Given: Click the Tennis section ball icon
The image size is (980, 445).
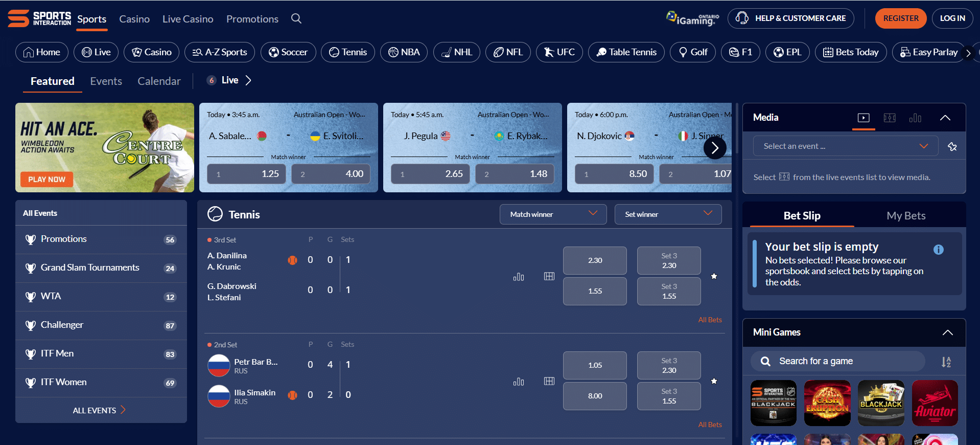Looking at the screenshot, I should coord(215,214).
